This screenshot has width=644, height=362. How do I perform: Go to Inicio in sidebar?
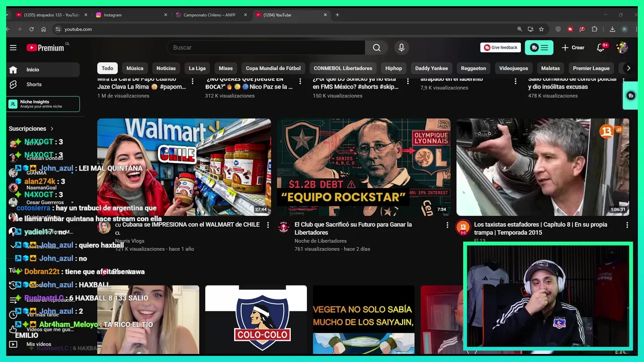click(43, 70)
